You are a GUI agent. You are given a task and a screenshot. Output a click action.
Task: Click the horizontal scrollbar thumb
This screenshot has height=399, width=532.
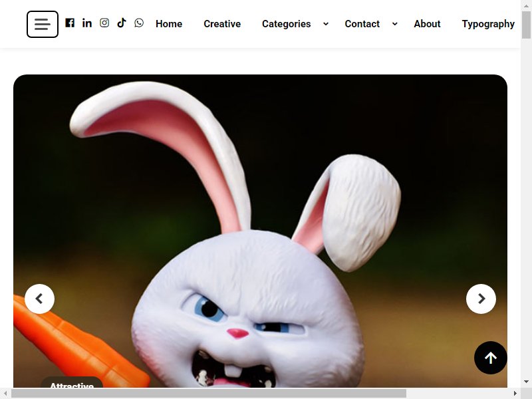(209, 393)
